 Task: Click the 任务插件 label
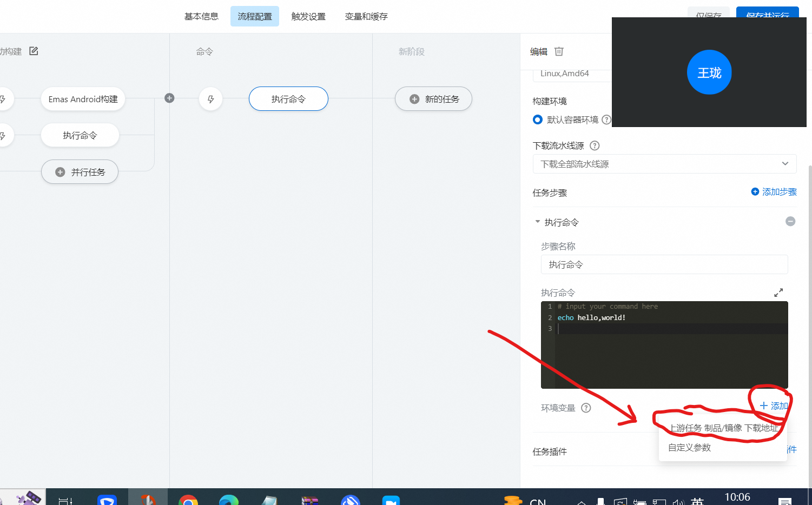pos(550,451)
